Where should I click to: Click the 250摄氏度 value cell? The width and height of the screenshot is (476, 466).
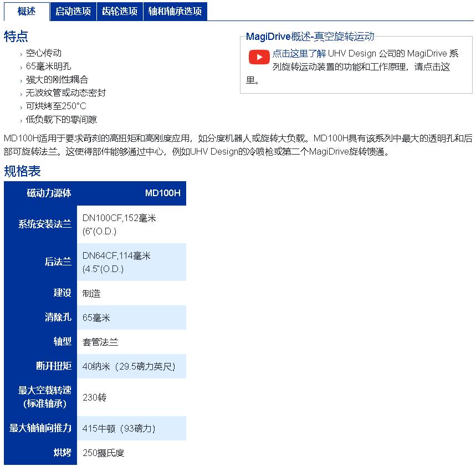coord(131,452)
